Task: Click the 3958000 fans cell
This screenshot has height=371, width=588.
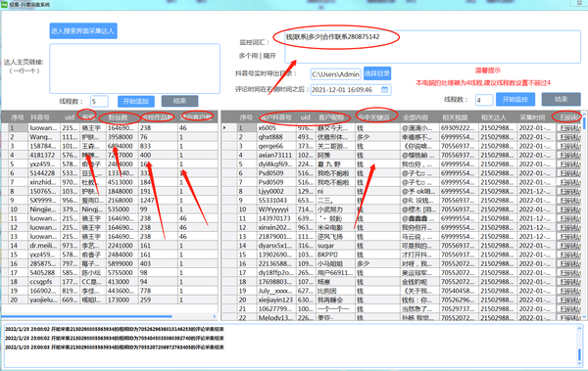Action: [x=122, y=137]
